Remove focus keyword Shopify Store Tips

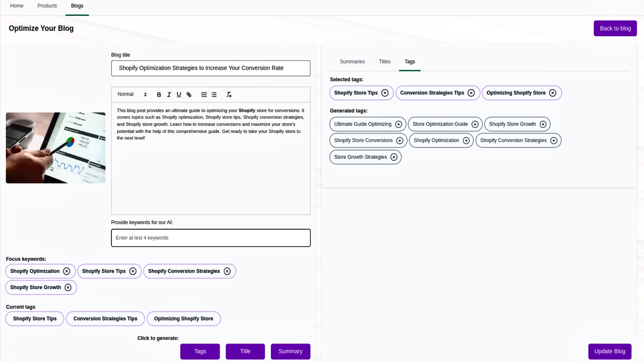pyautogui.click(x=133, y=271)
